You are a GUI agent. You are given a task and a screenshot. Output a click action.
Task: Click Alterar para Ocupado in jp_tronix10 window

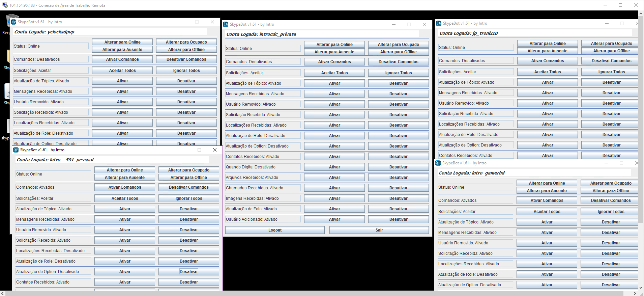pos(610,44)
